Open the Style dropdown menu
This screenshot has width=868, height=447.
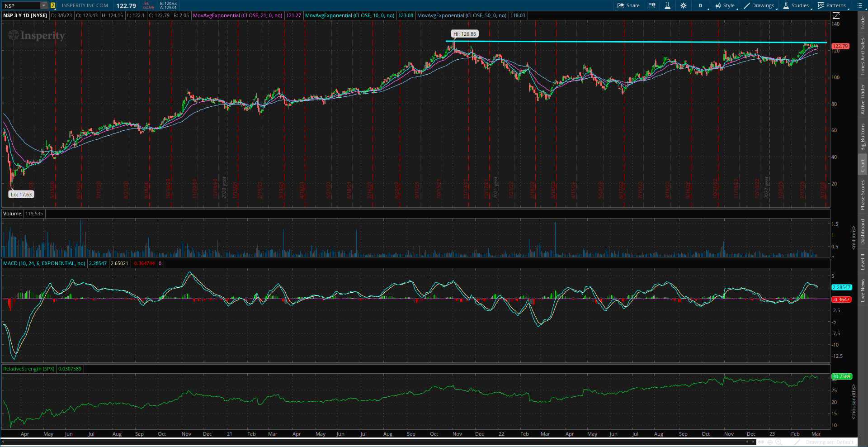pos(725,5)
